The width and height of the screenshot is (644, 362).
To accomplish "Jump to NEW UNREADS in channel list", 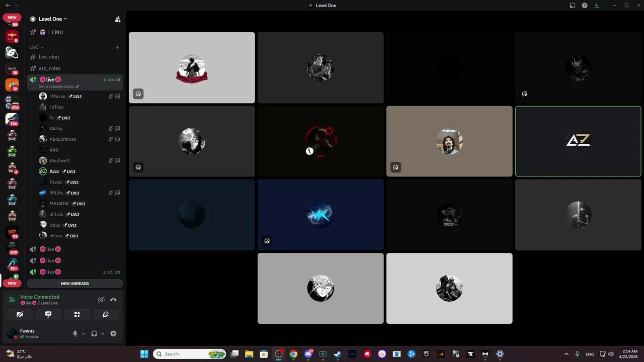I will [x=75, y=284].
